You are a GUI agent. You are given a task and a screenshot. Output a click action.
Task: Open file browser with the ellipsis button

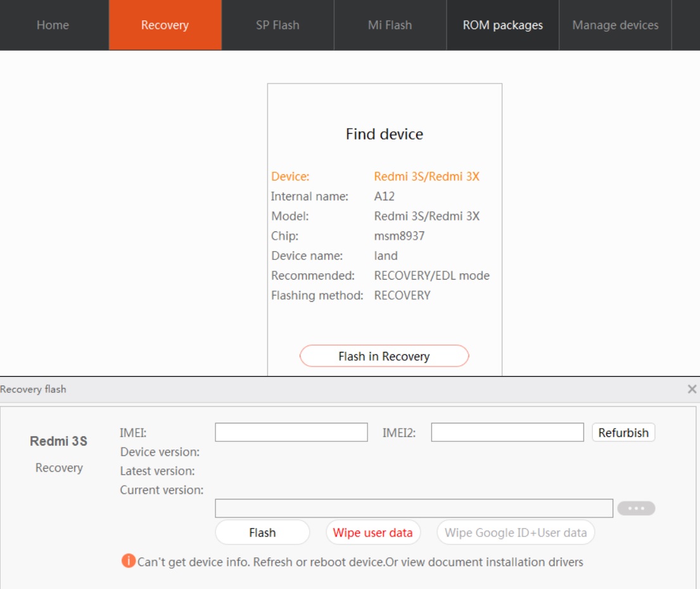click(635, 508)
